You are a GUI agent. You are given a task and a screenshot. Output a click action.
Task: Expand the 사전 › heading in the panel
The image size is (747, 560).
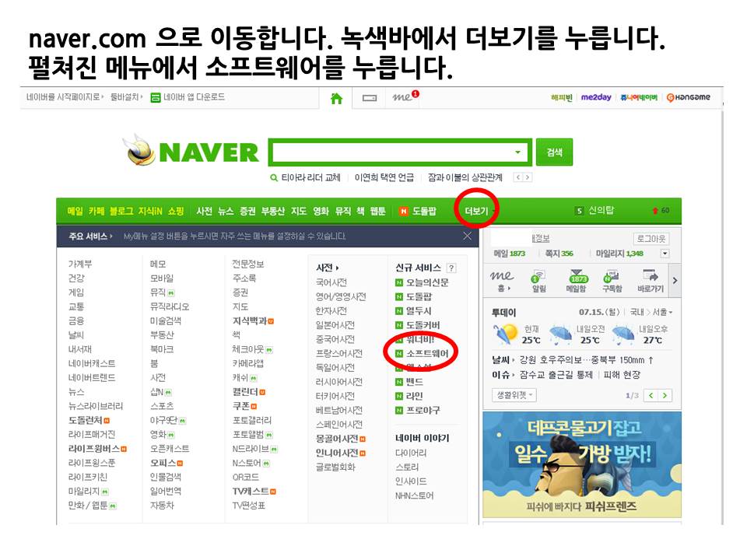click(x=328, y=268)
